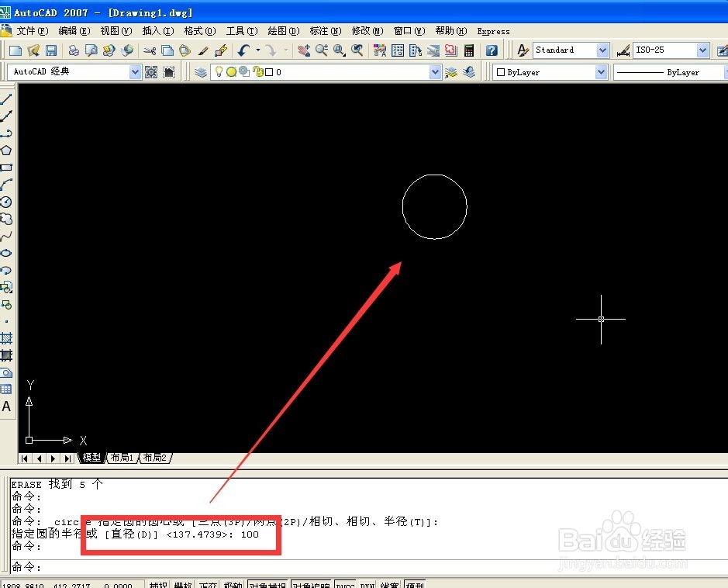This screenshot has width=728, height=588.
Task: Activate Pan Realtime hand tool
Action: [304, 50]
